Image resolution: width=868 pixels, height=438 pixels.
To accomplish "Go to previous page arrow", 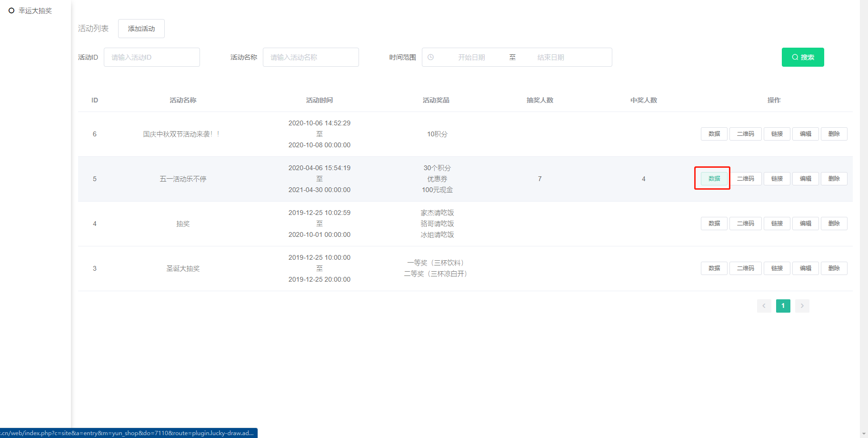I will [x=764, y=306].
